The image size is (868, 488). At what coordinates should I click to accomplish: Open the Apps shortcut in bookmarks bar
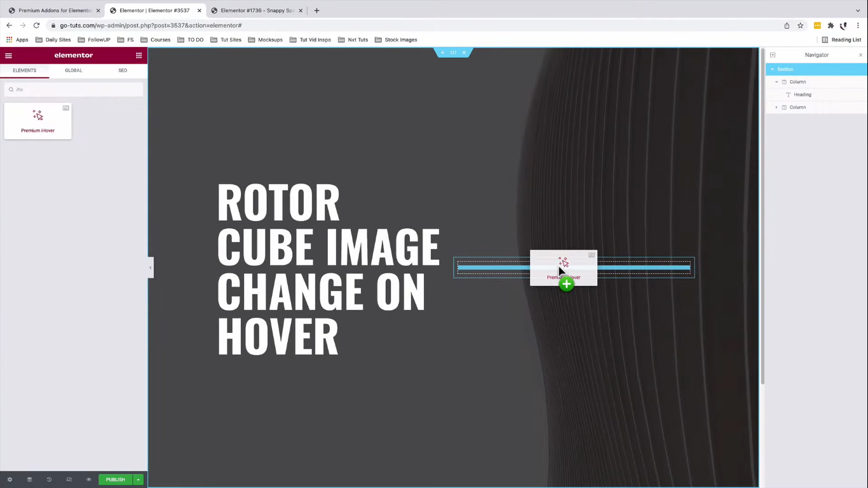click(17, 39)
